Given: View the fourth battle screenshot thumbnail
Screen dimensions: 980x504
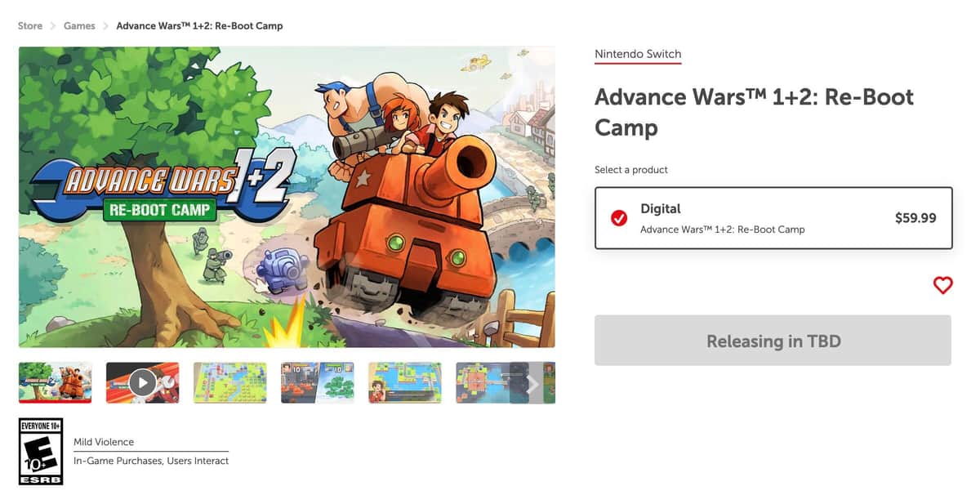Looking at the screenshot, I should [318, 382].
